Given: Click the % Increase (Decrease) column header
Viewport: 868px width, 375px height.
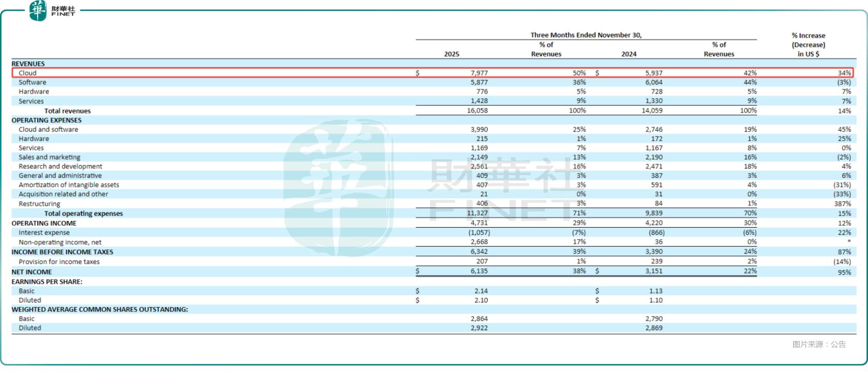Looking at the screenshot, I should 808,44.
